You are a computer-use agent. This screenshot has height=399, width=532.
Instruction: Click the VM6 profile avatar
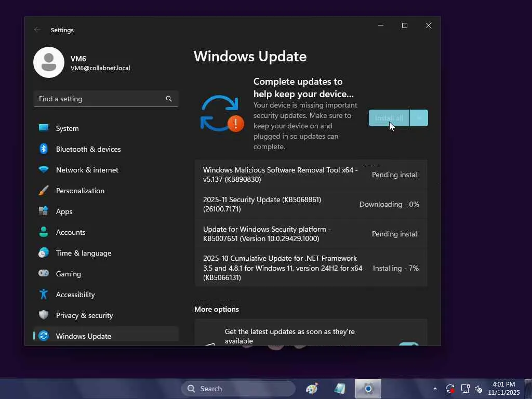pyautogui.click(x=49, y=62)
